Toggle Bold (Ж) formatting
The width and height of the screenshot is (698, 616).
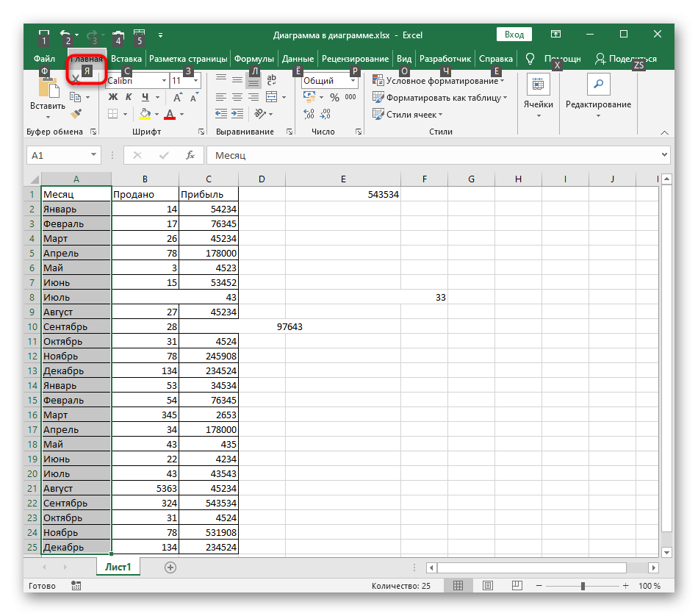point(113,97)
